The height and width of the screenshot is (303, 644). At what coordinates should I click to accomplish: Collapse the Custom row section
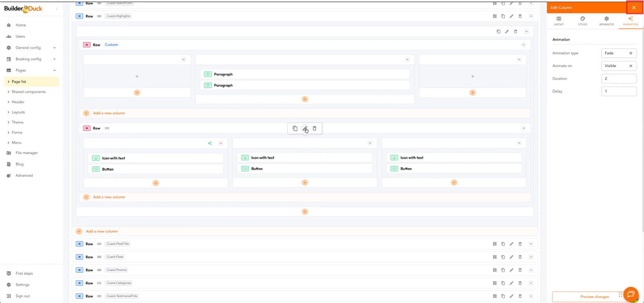point(524,45)
